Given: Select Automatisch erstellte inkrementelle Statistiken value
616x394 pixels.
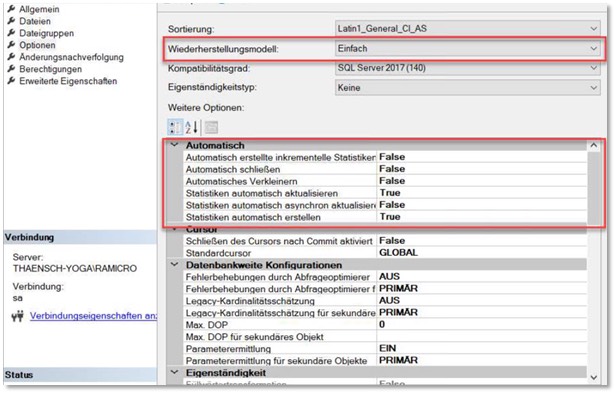Looking at the screenshot, I should pos(482,157).
